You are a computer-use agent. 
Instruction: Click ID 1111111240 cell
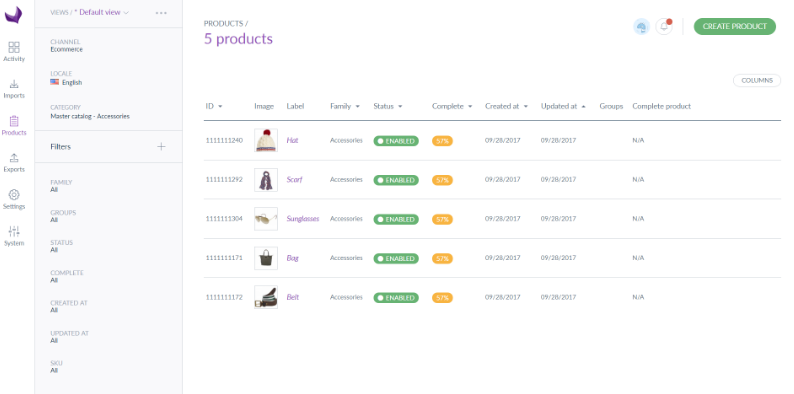click(x=224, y=140)
